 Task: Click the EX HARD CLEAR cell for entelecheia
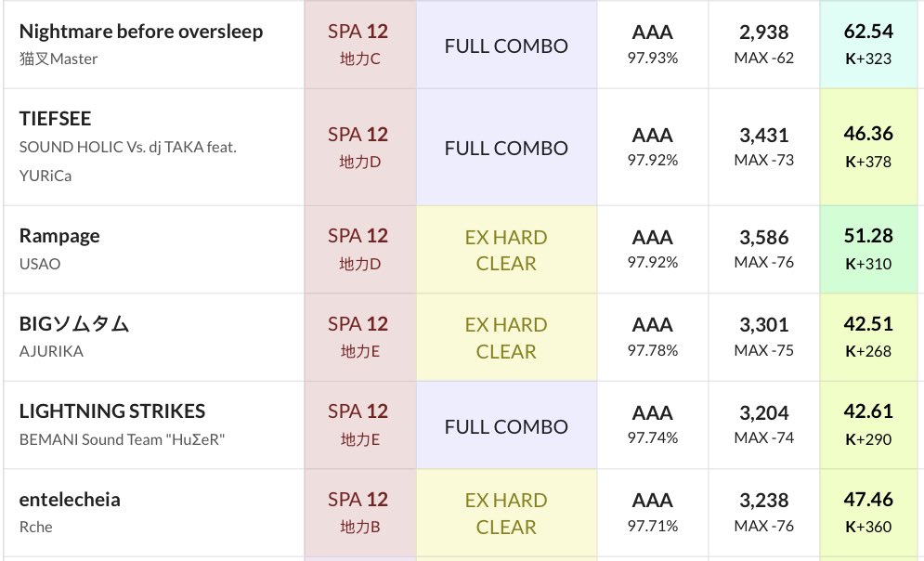[x=506, y=514]
